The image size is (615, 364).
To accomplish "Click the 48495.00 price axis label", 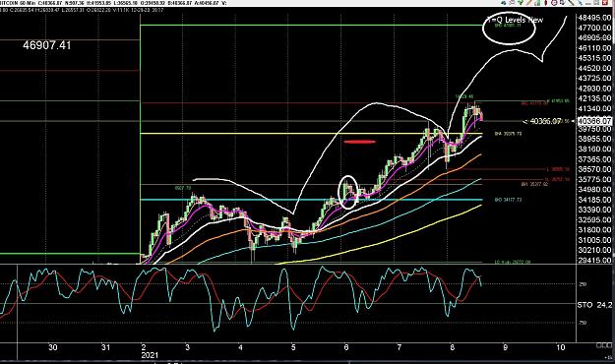I will pos(594,18).
